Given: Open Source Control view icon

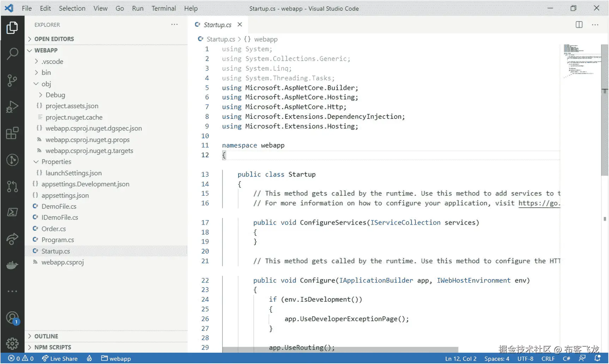Looking at the screenshot, I should point(12,80).
